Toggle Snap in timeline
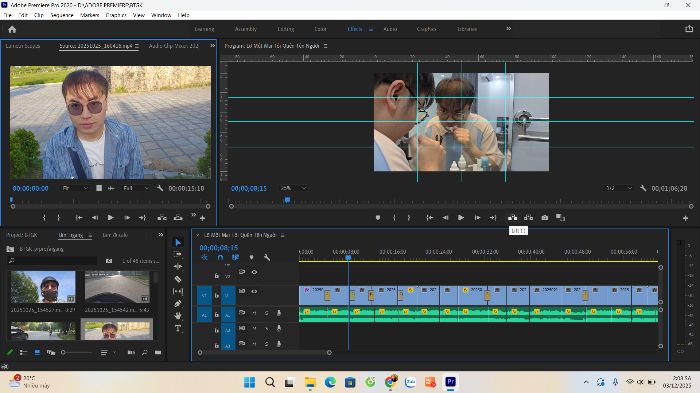The image size is (700, 393). pos(220,257)
